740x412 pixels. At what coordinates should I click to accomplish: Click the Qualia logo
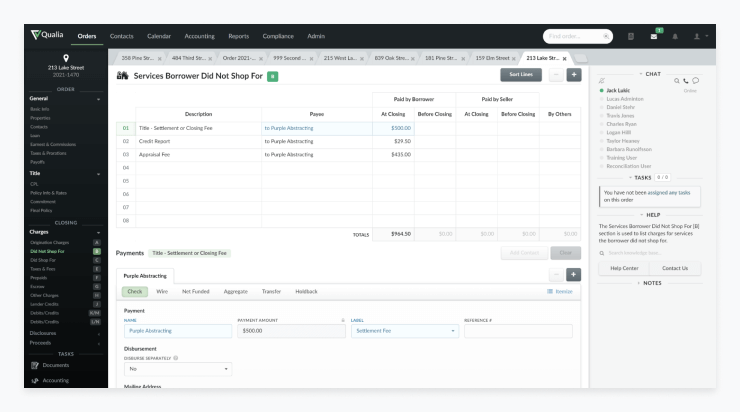47,35
